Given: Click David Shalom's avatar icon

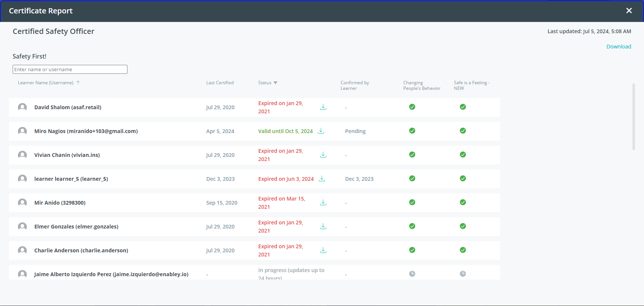Looking at the screenshot, I should tap(22, 107).
